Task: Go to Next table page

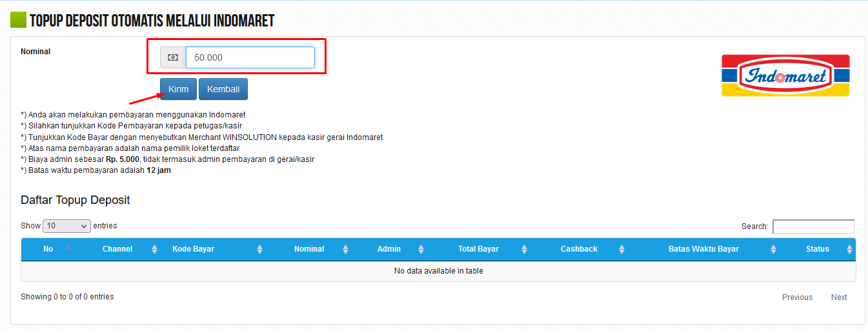Action: (839, 297)
